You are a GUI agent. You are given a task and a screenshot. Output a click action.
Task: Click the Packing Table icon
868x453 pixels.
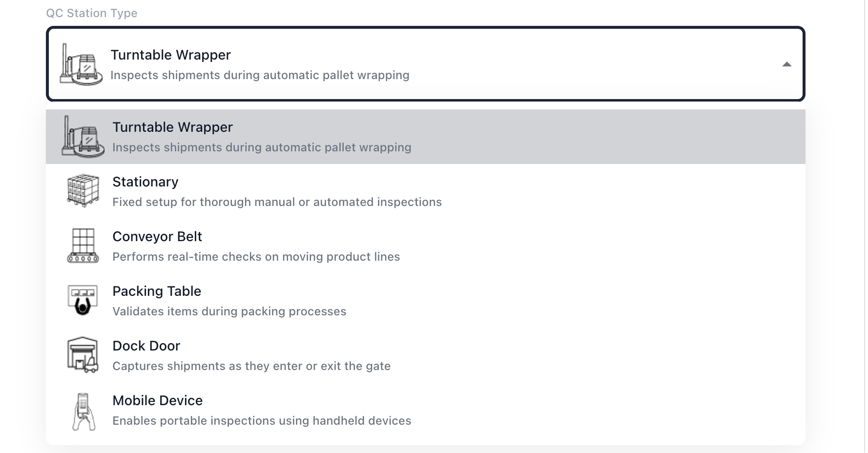[x=83, y=300]
